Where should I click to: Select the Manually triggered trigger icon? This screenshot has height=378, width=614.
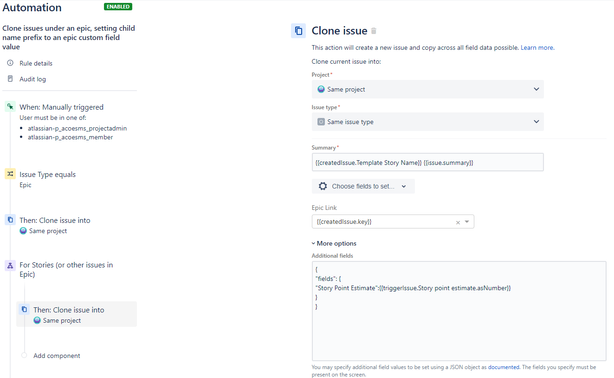10,107
